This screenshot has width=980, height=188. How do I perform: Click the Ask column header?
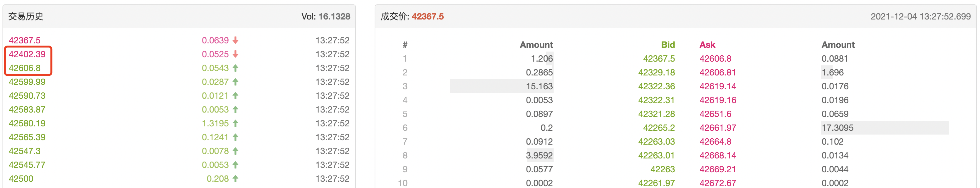[x=707, y=45]
